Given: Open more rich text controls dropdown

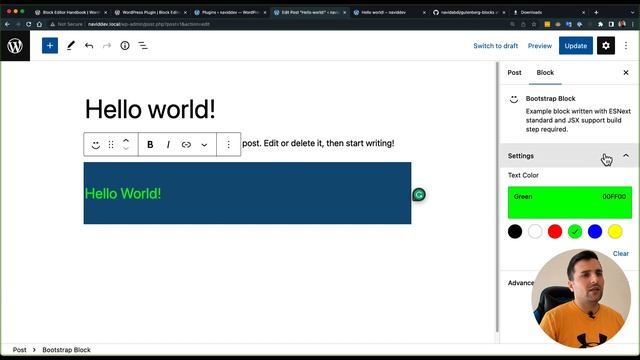Looking at the screenshot, I should [x=204, y=144].
